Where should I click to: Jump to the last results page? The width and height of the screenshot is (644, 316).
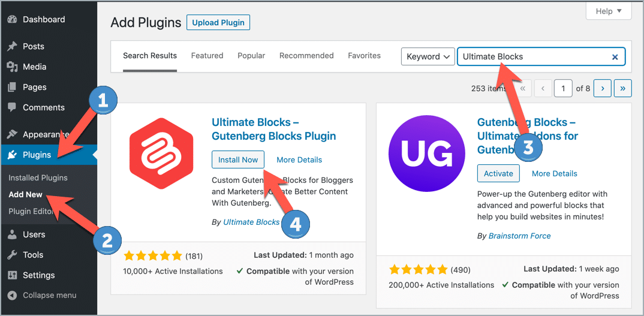click(622, 88)
